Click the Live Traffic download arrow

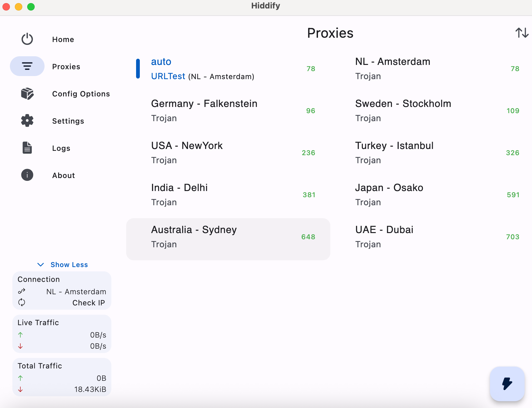pos(20,346)
